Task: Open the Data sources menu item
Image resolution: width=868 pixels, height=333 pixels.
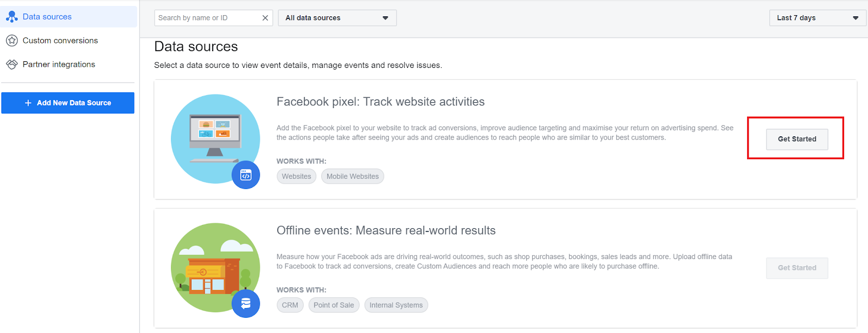Action: coord(47,17)
